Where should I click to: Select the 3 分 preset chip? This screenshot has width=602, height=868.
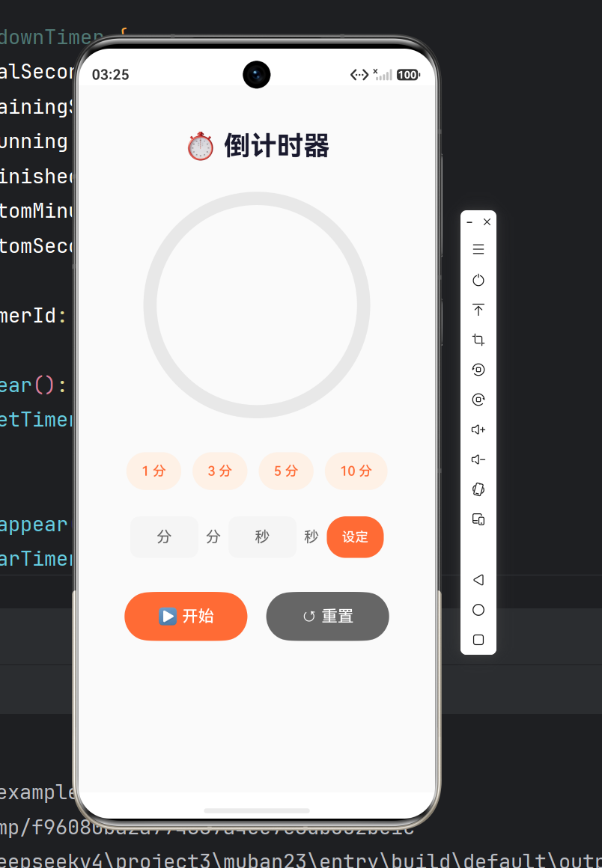[x=219, y=471]
